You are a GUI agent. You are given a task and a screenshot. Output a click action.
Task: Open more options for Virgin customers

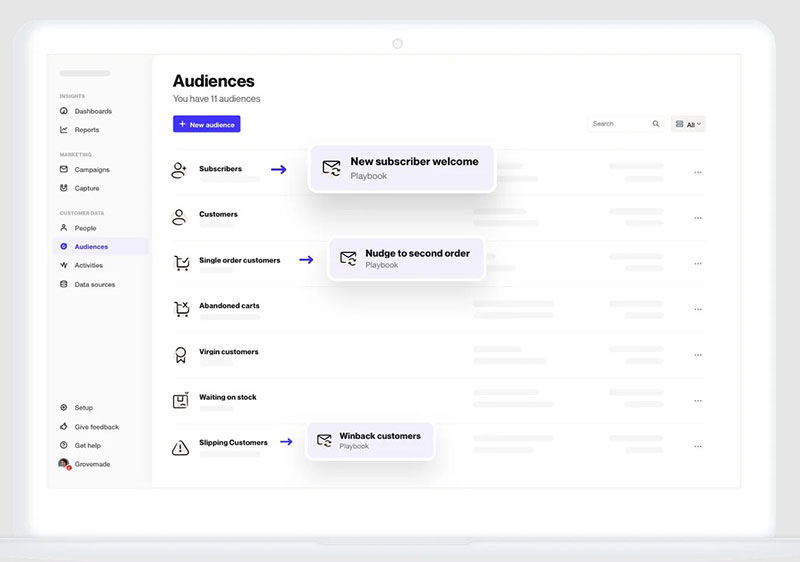click(x=698, y=355)
